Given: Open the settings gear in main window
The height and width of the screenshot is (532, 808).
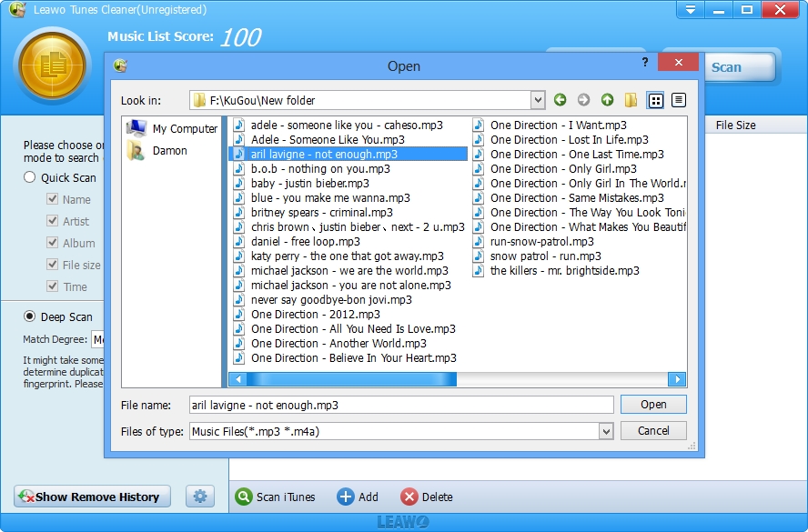Looking at the screenshot, I should tap(200, 497).
